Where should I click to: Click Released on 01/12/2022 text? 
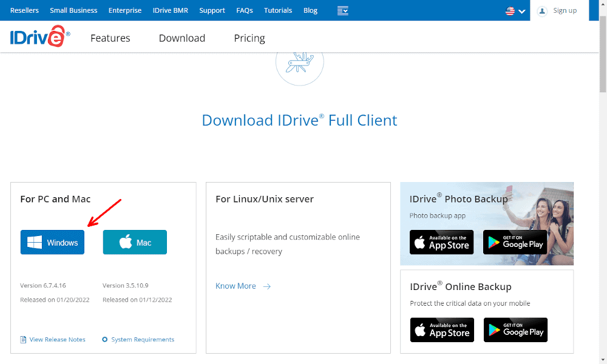pos(137,300)
